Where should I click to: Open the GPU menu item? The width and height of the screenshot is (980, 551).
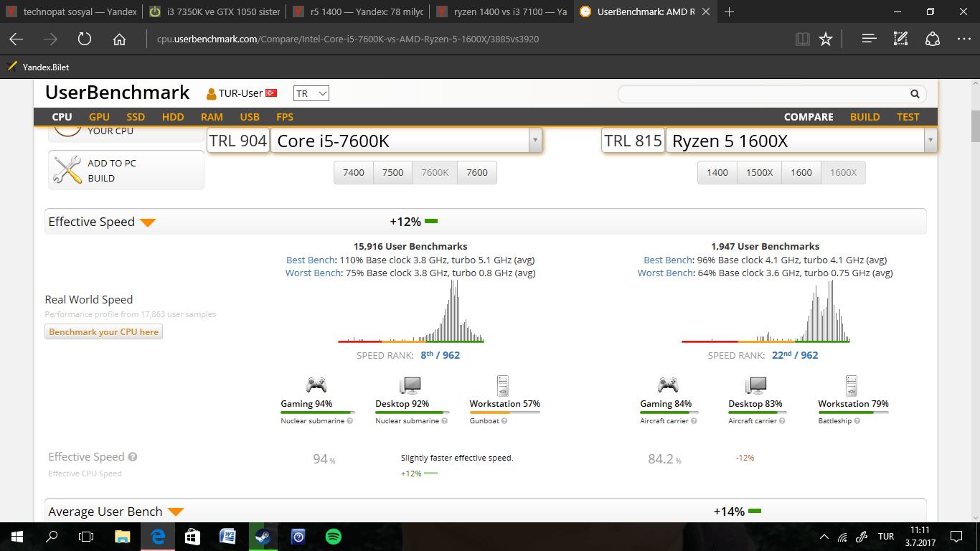click(99, 117)
